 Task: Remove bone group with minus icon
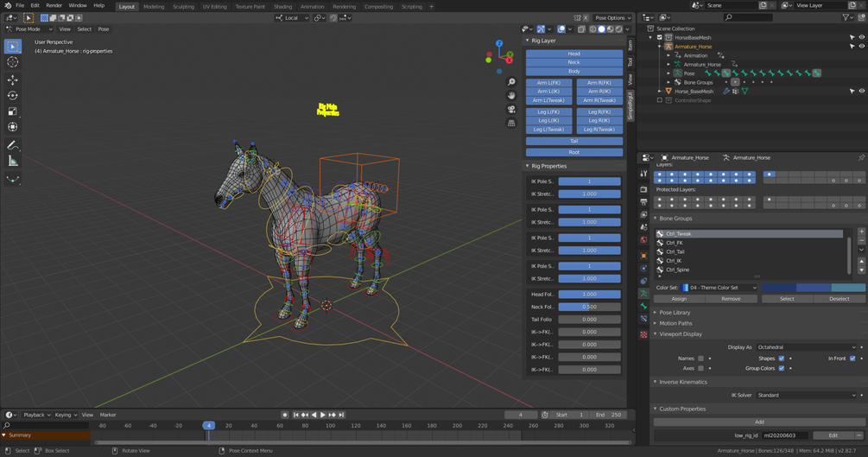pyautogui.click(x=861, y=241)
